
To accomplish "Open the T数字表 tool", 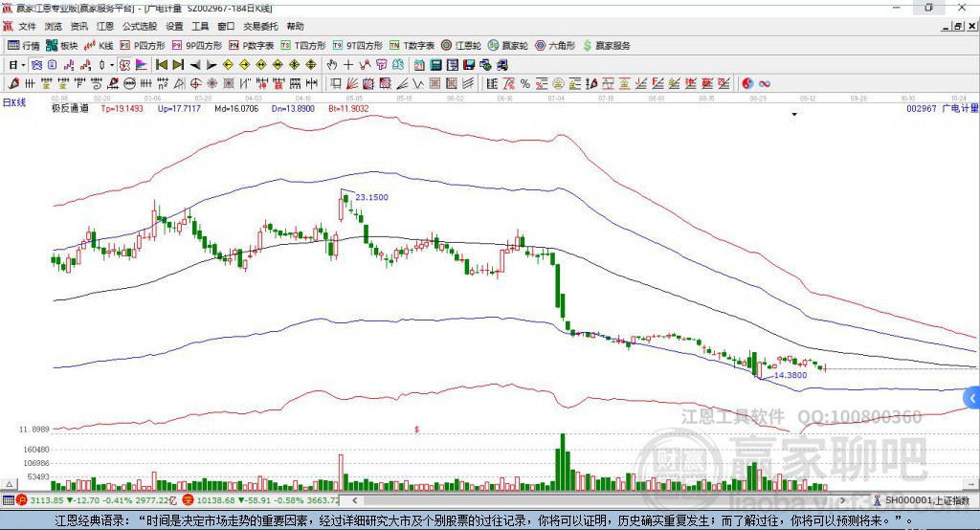I will [x=412, y=46].
